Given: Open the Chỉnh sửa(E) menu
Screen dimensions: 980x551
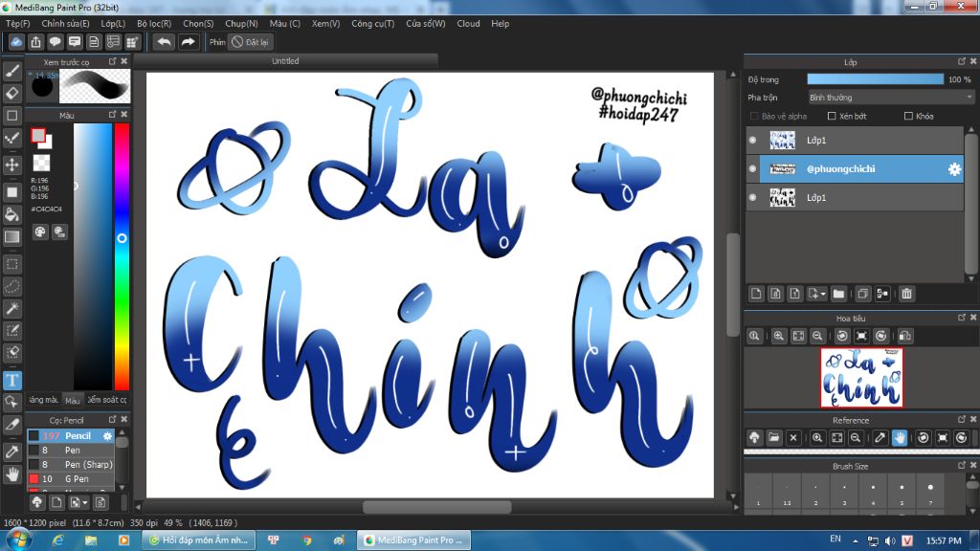Looking at the screenshot, I should (x=66, y=24).
